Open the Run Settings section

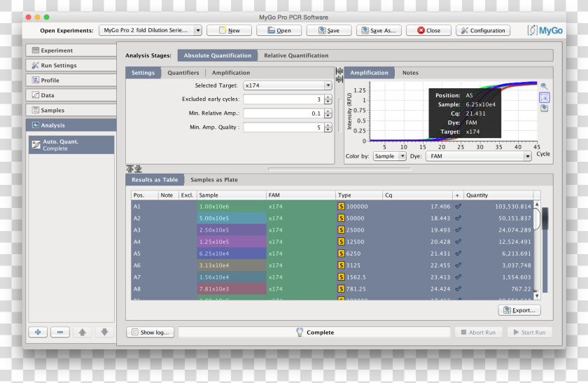click(71, 65)
